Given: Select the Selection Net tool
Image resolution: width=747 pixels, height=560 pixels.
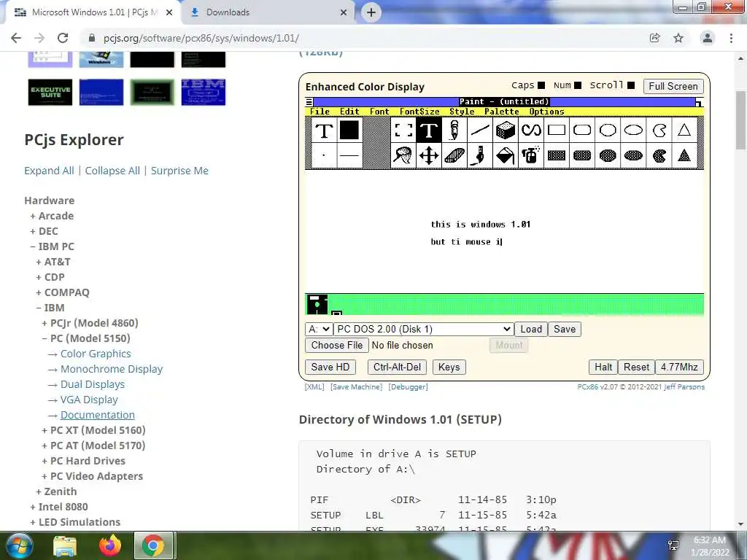Looking at the screenshot, I should coord(403,155).
